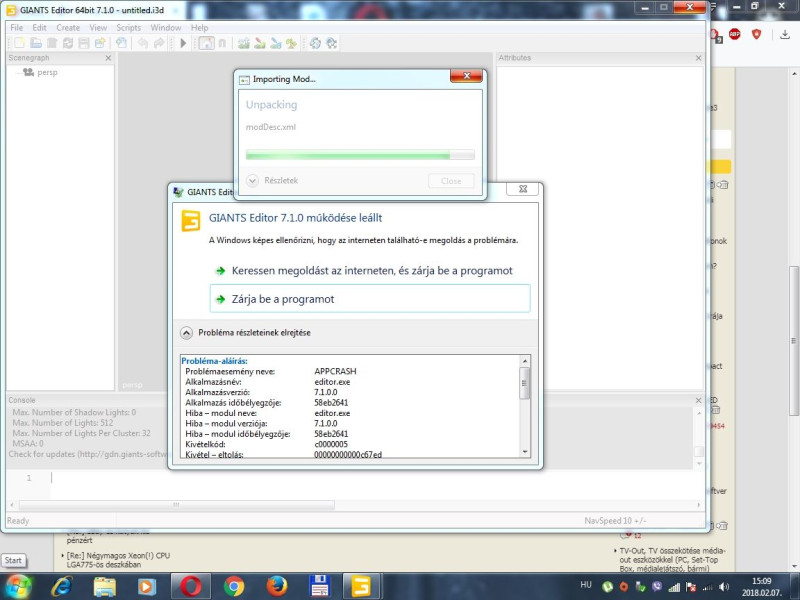The image size is (800, 600).
Task: Open the media player taskbar icon
Action: 146,586
